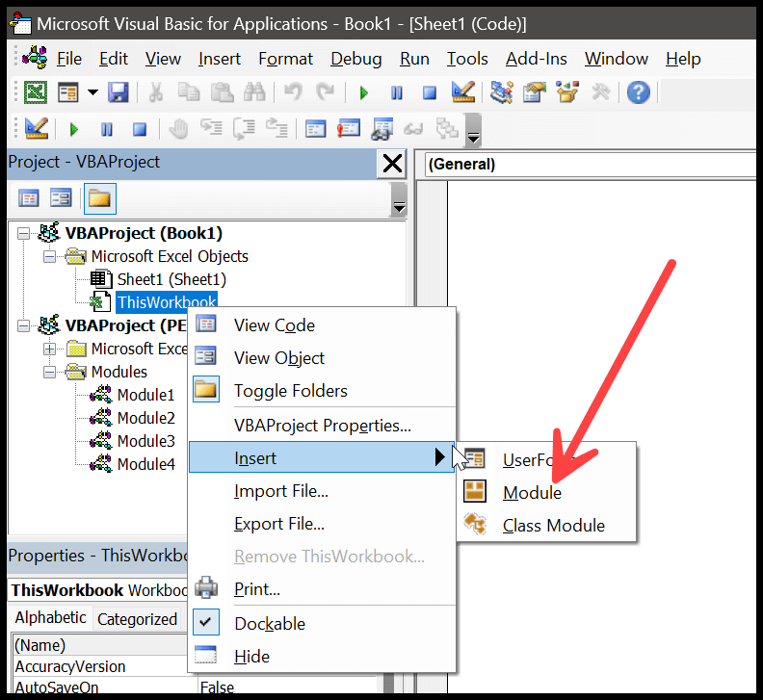Uncheck Dockable in context menu
The image size is (763, 700).
tap(322, 623)
